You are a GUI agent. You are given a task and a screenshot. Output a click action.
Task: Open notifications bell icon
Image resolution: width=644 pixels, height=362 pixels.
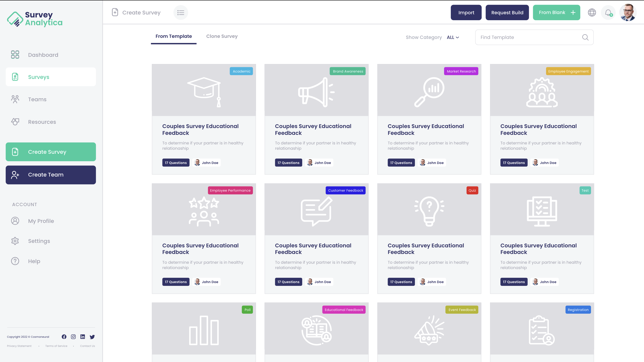click(608, 13)
